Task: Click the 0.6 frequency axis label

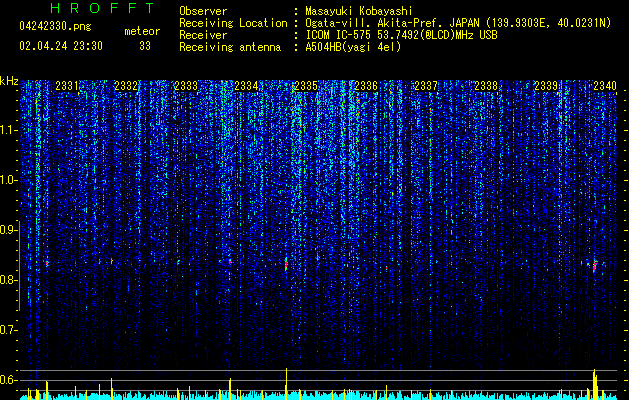Action: pyautogui.click(x=8, y=380)
